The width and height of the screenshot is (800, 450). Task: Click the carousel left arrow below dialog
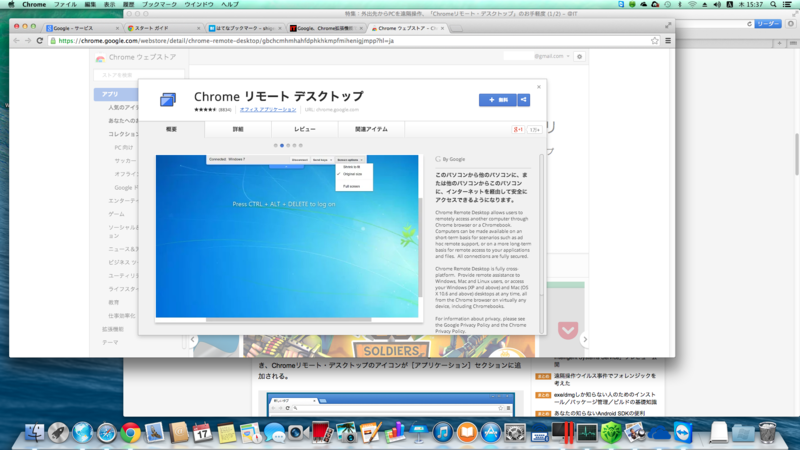pyautogui.click(x=193, y=339)
